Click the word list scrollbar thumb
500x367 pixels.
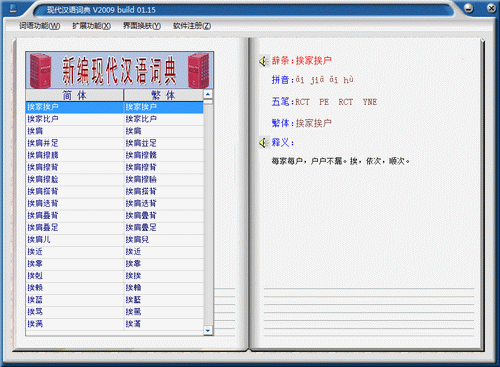click(208, 102)
